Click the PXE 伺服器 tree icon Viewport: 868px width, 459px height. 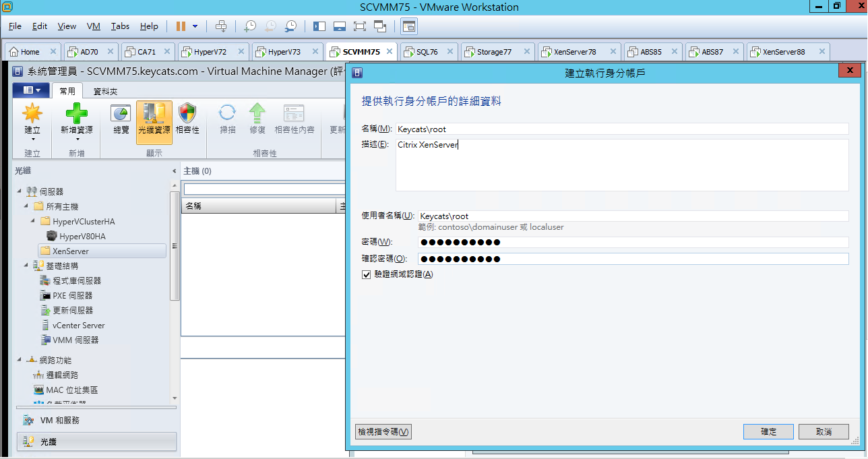45,295
